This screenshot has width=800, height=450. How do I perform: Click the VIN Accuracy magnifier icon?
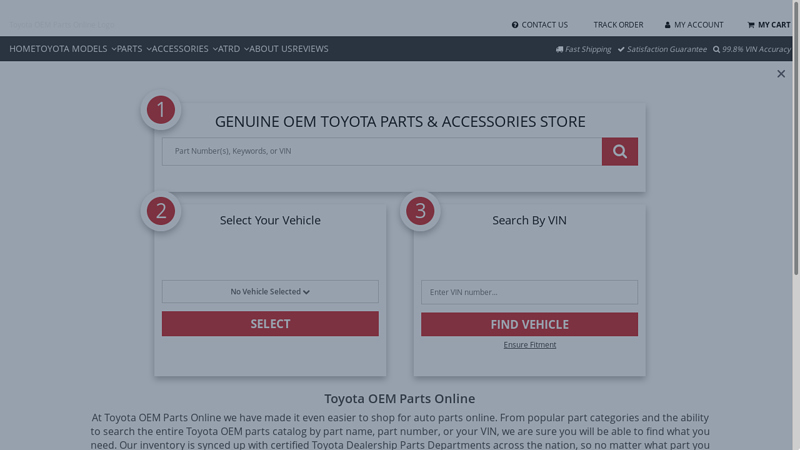pyautogui.click(x=716, y=49)
